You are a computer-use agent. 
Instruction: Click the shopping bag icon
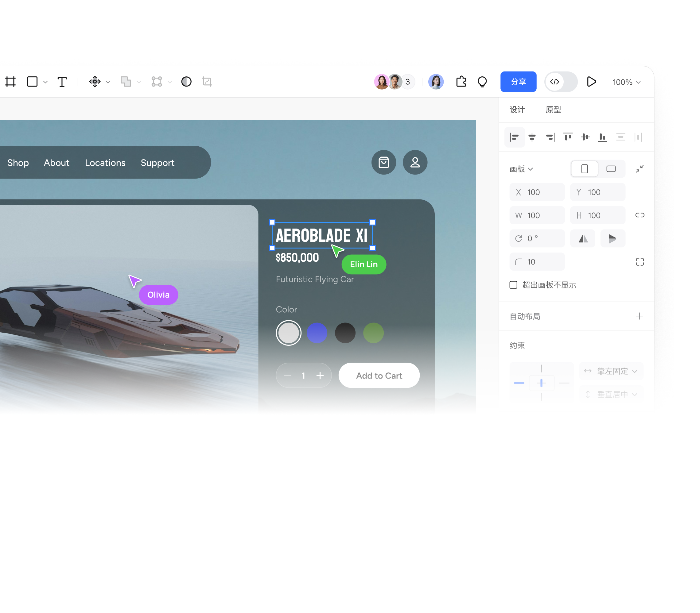pyautogui.click(x=383, y=163)
